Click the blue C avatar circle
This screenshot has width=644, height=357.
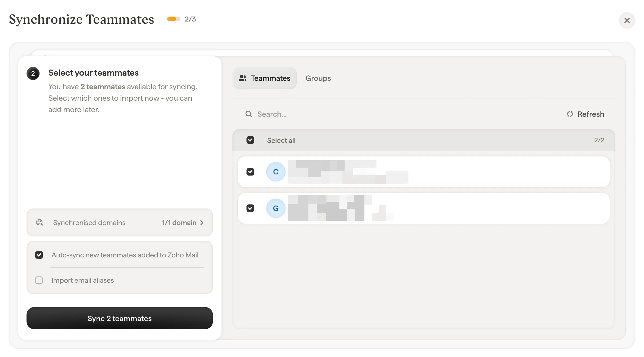(x=276, y=172)
